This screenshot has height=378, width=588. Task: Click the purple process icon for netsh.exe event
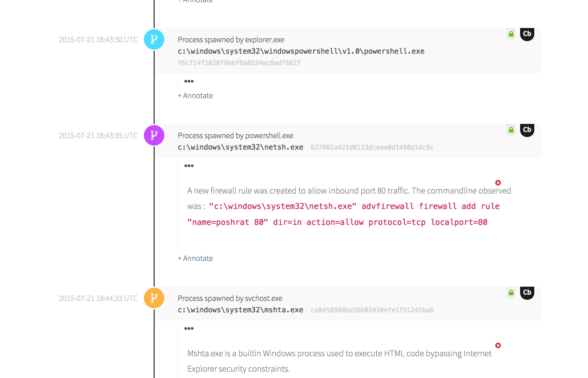154,135
